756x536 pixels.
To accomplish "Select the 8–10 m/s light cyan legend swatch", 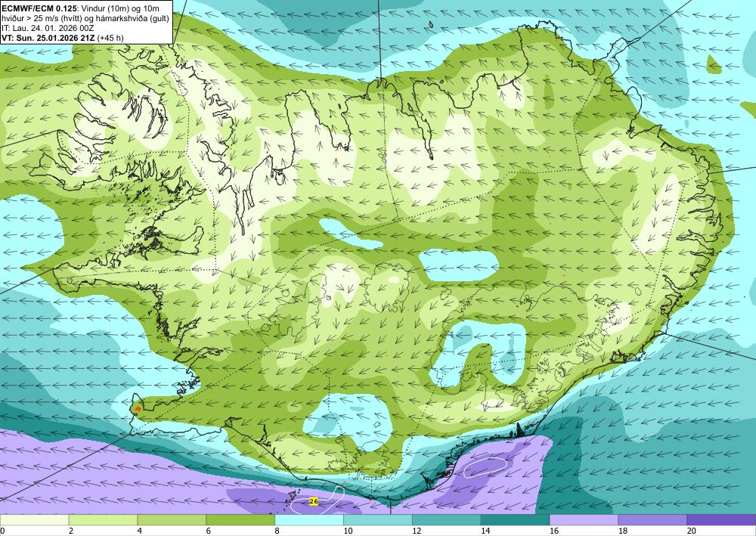I will 309,520.
